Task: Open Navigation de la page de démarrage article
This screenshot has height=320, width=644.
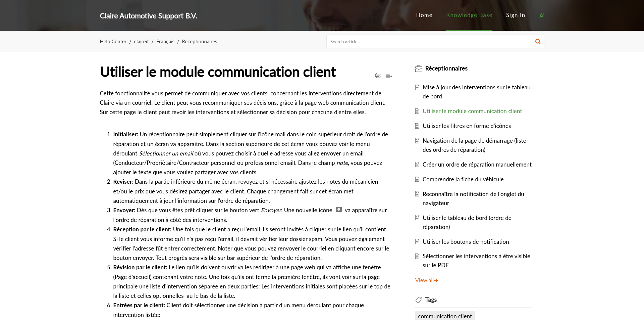Action: [474, 145]
